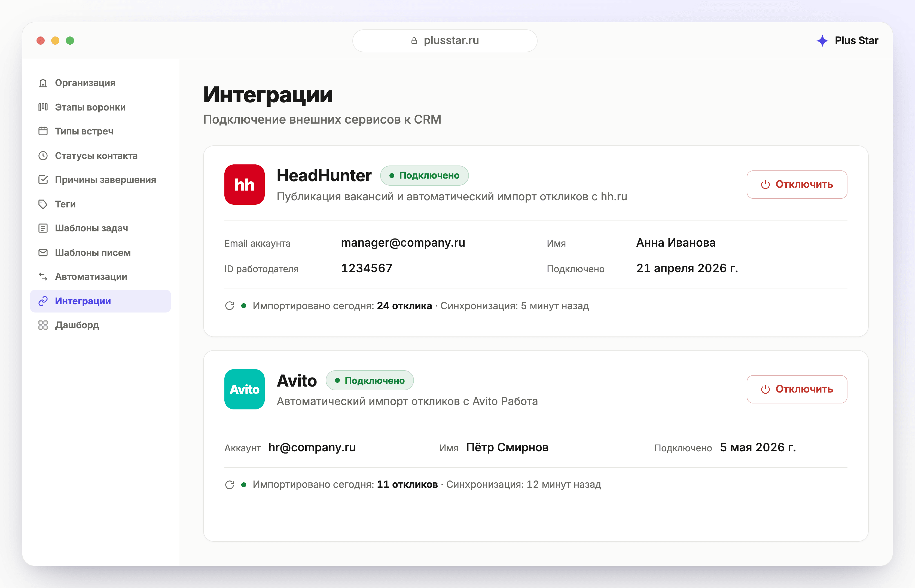Click the name Пётр Смирнов
Image resolution: width=915 pixels, height=588 pixels.
pyautogui.click(x=507, y=448)
